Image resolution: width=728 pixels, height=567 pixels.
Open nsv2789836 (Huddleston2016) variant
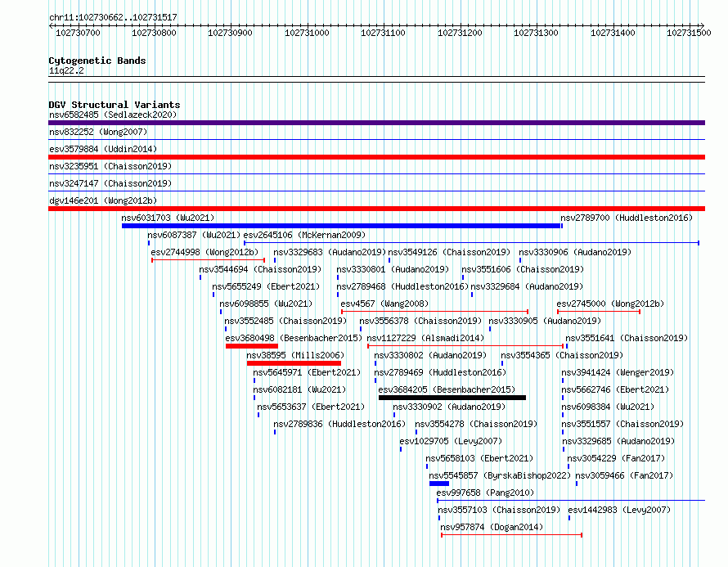[x=339, y=424]
